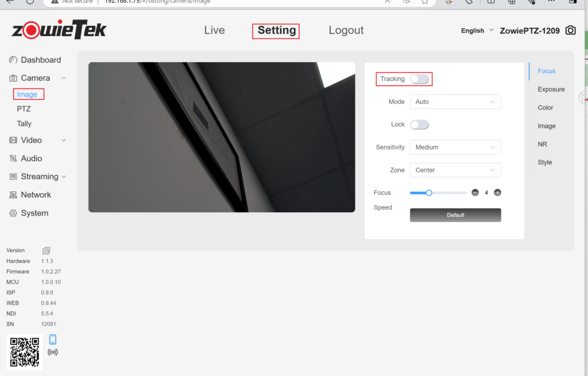Click the copy version info icon
The height and width of the screenshot is (376, 588).
pyautogui.click(x=47, y=251)
